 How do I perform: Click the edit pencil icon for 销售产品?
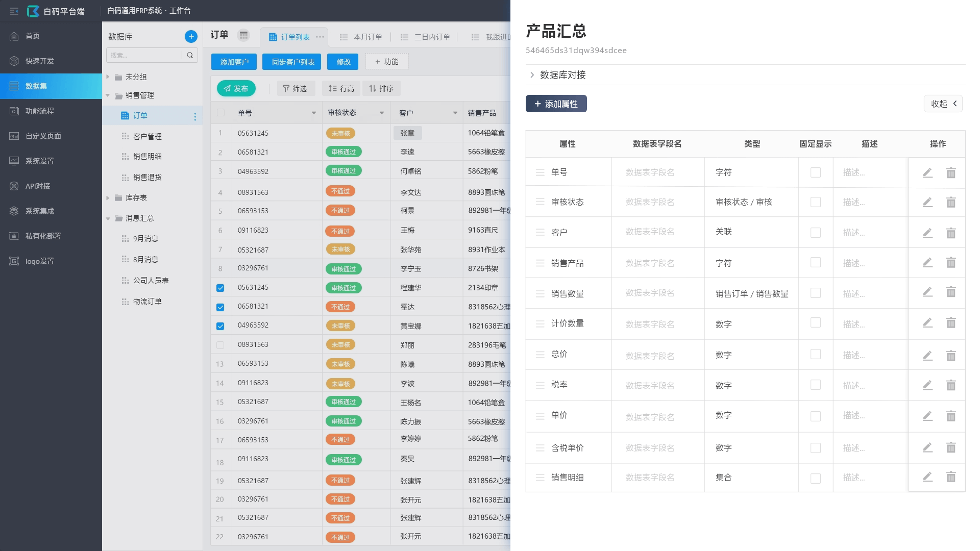point(927,262)
